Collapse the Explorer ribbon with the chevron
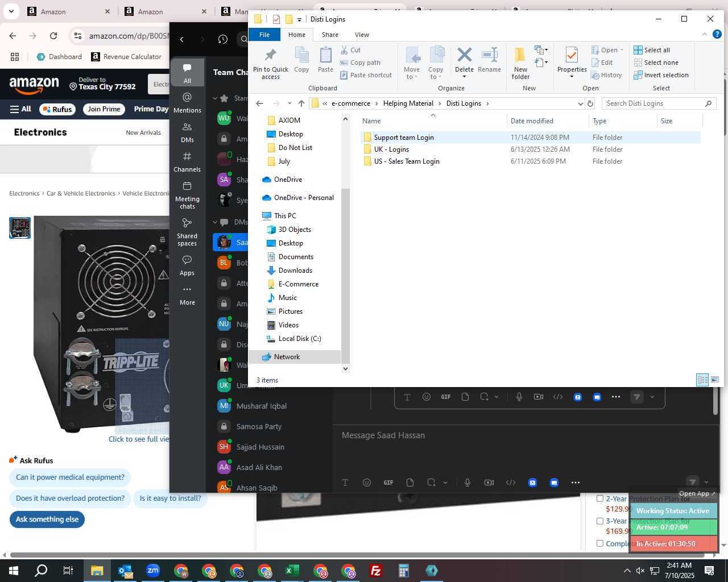The image size is (728, 582). click(x=705, y=34)
